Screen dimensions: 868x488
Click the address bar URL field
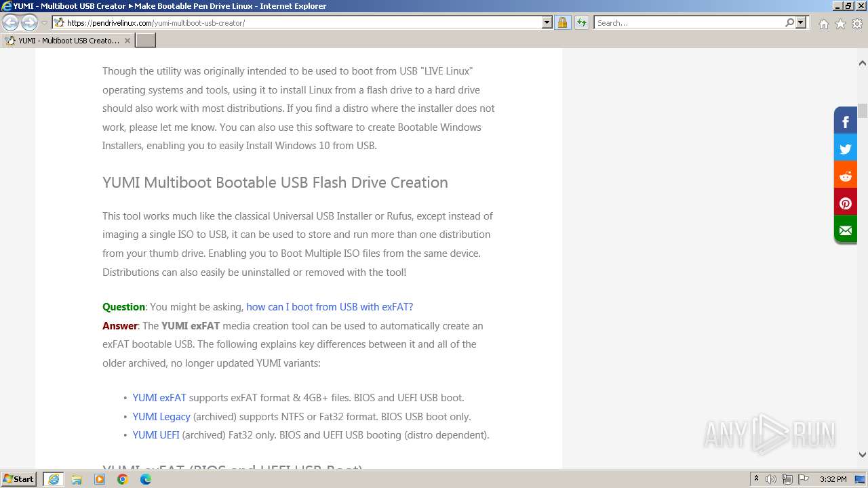[x=297, y=22]
